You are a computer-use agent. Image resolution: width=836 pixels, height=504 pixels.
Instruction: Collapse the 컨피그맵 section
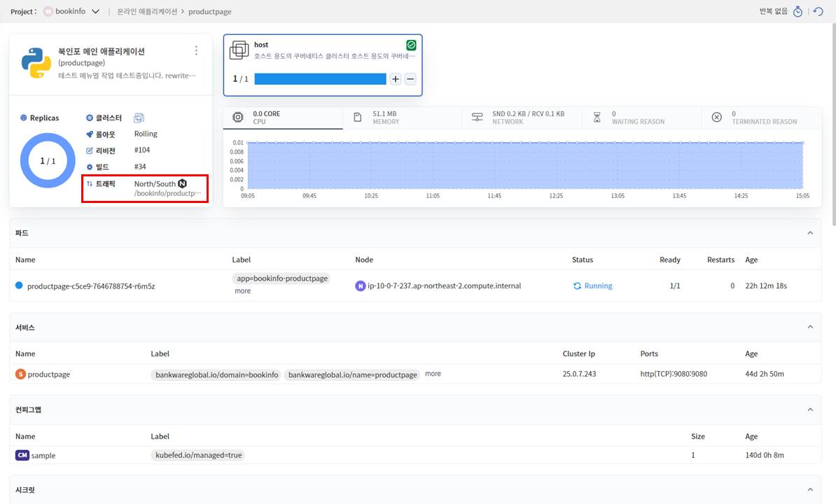[x=810, y=409]
